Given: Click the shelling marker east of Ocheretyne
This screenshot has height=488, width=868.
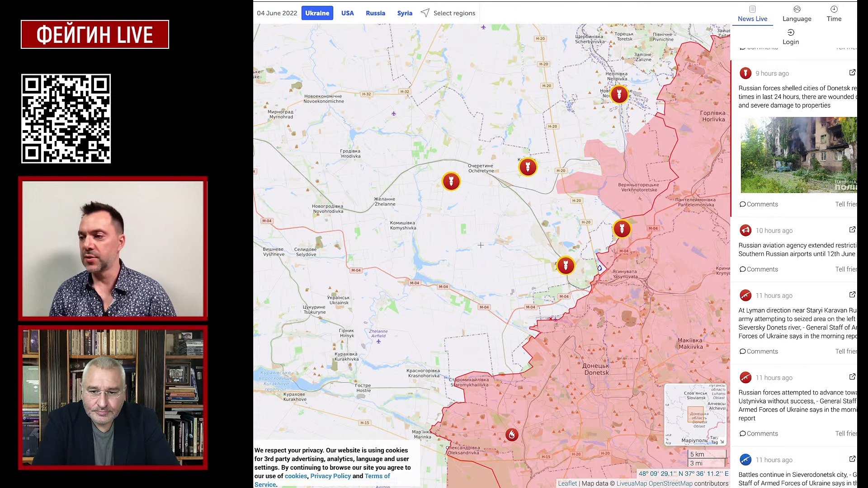Looking at the screenshot, I should tap(528, 167).
